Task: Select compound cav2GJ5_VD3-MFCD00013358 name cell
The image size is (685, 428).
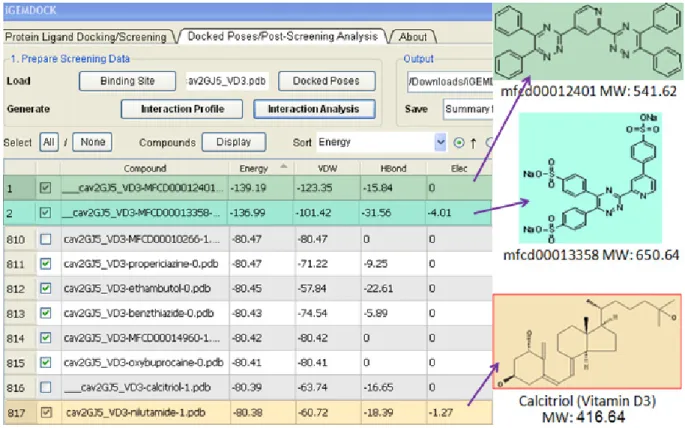Action: tap(144, 213)
